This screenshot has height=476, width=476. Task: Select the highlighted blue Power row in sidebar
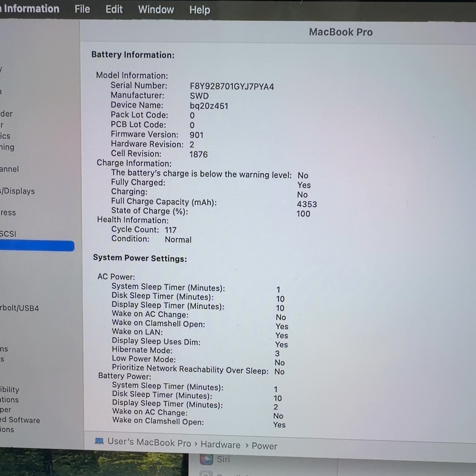[37, 246]
